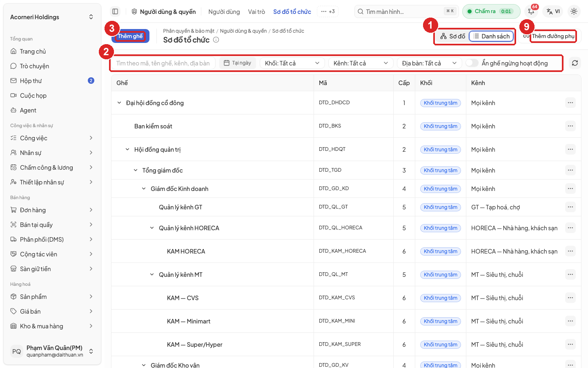The image size is (588, 368).
Task: Open Người dùng tab
Action: click(224, 12)
